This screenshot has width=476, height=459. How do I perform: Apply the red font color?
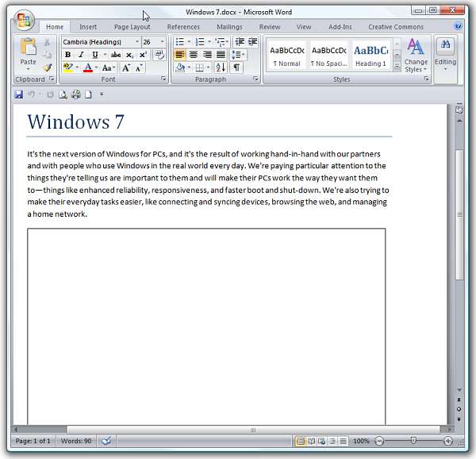coord(88,67)
